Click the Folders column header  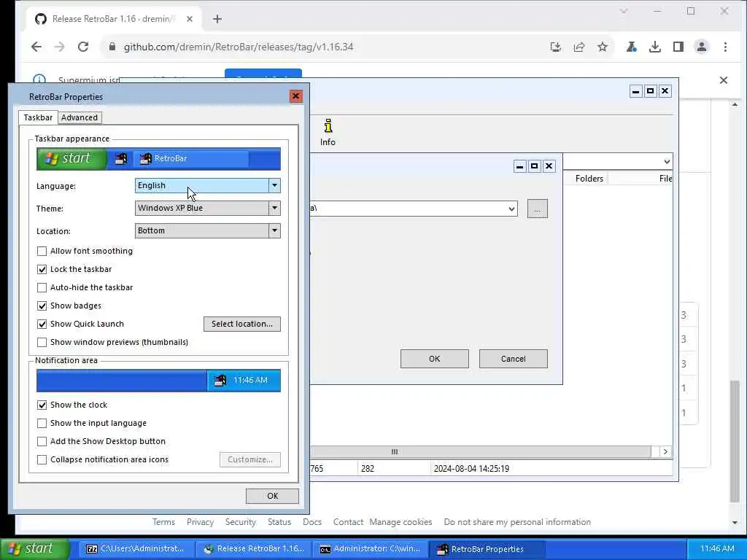(589, 179)
